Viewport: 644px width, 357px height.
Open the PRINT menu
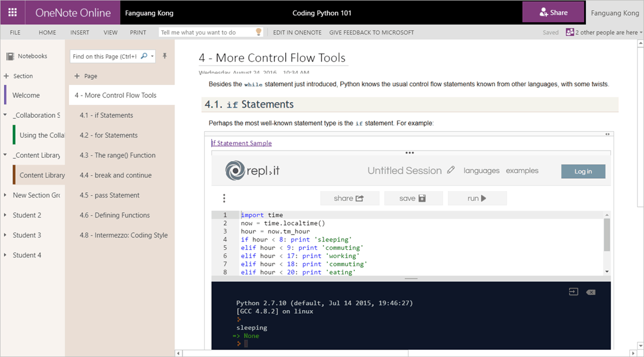click(138, 32)
